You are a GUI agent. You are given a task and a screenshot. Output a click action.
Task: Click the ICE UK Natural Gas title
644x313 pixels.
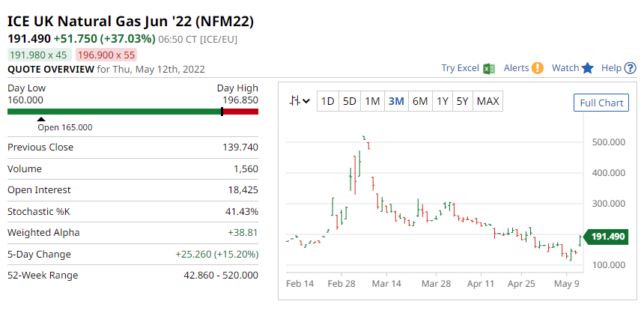(130, 22)
